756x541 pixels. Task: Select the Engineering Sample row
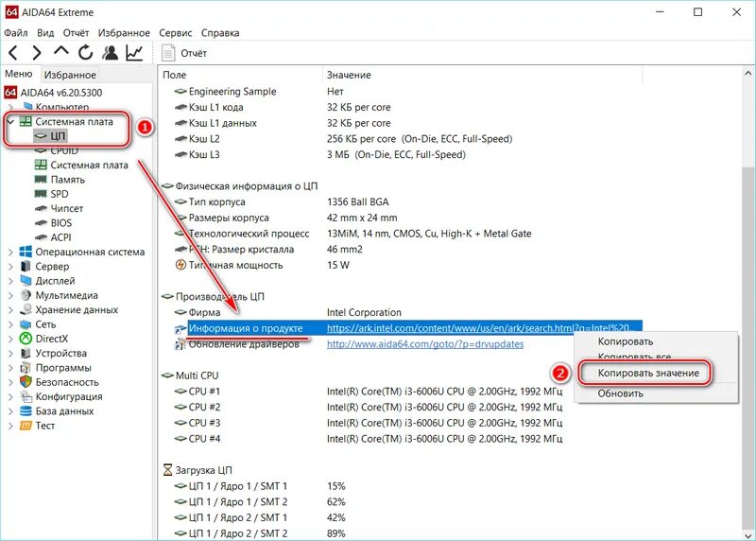[x=259, y=91]
